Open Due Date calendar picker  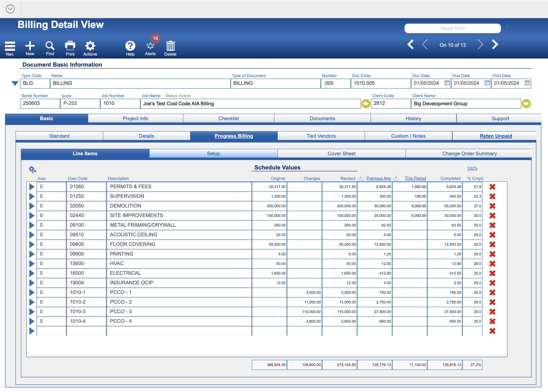coord(487,83)
